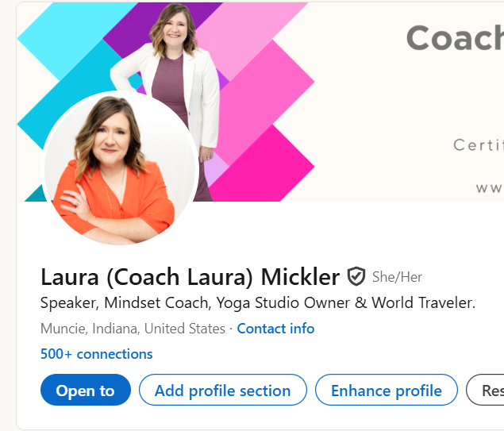504x431 pixels.
Task: Click the Certif text on the banner
Action: [479, 145]
